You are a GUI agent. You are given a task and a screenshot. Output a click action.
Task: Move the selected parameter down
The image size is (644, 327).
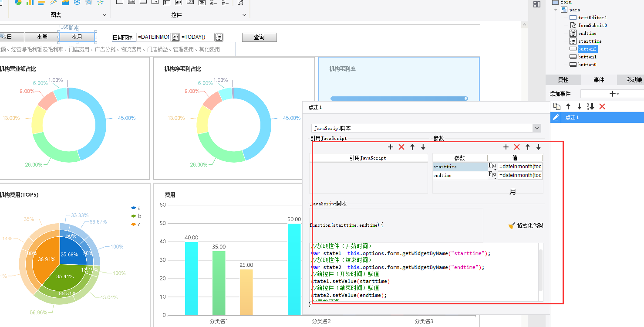539,147
